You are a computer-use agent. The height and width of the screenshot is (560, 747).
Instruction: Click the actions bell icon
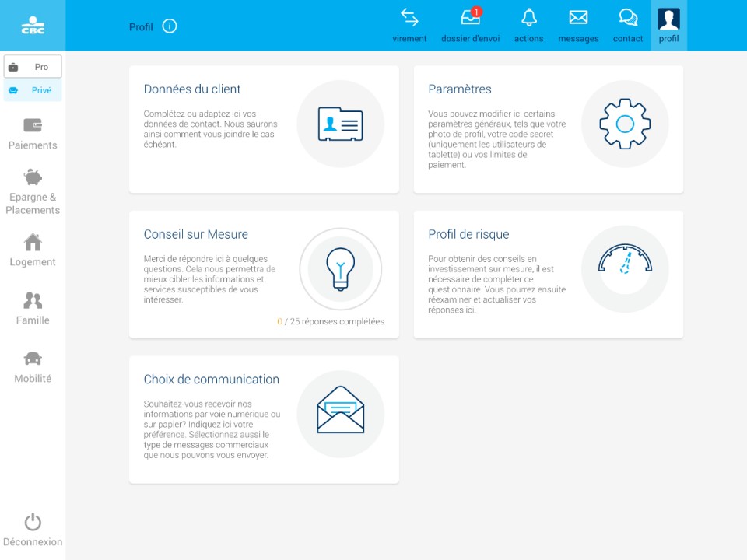click(529, 25)
